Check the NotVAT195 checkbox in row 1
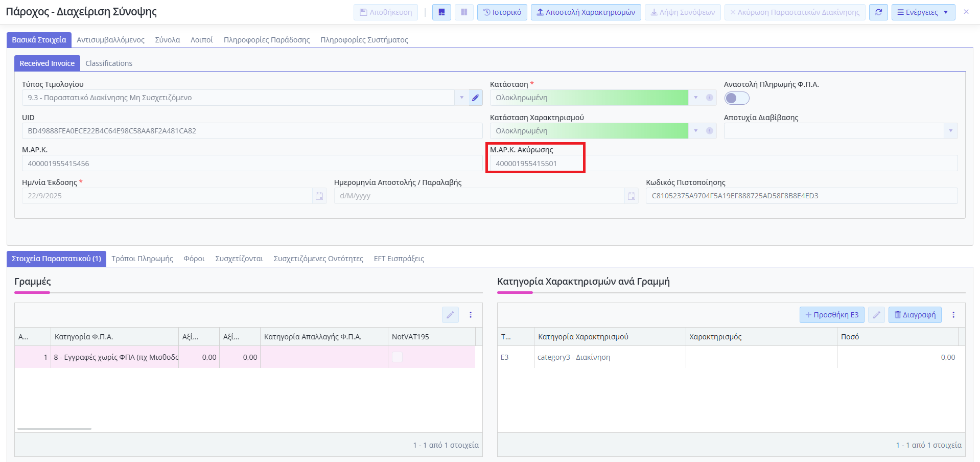The image size is (980, 462). coord(397,357)
